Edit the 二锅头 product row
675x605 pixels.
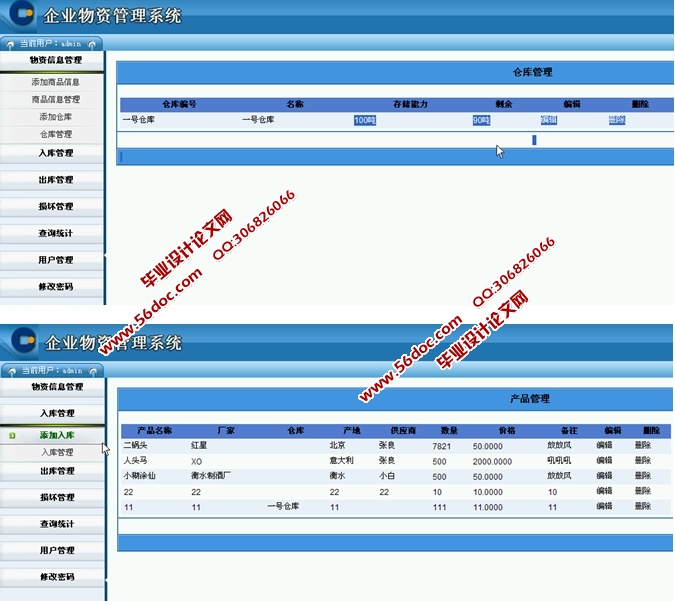tap(604, 445)
